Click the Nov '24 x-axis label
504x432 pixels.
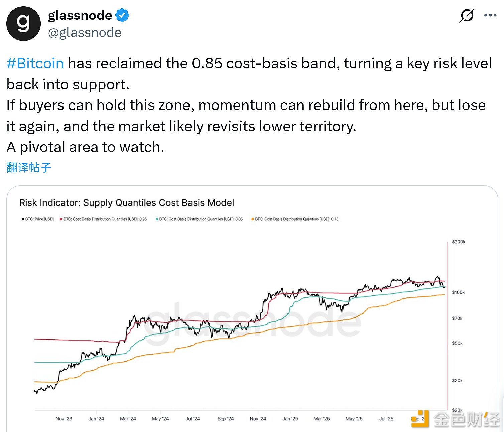pos(258,419)
